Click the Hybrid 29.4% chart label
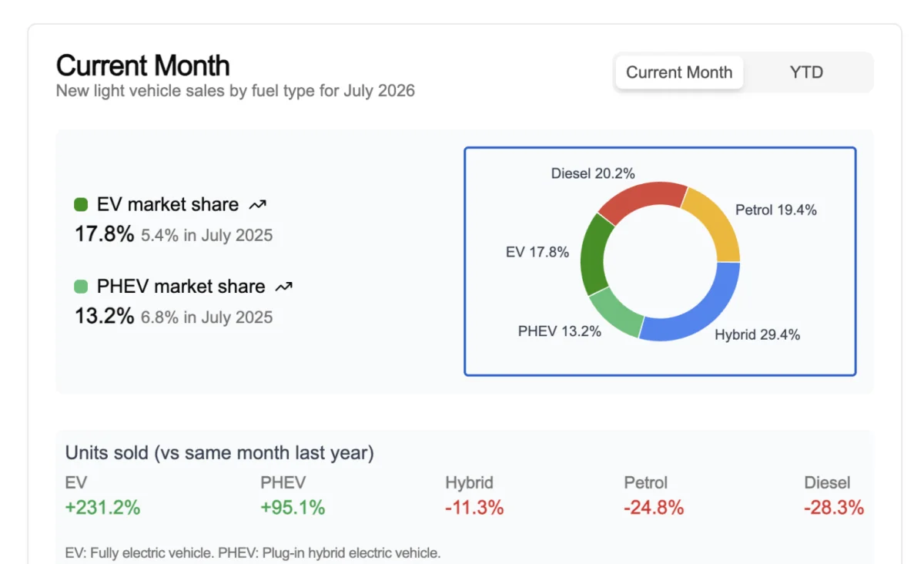The height and width of the screenshot is (564, 924). [x=757, y=335]
